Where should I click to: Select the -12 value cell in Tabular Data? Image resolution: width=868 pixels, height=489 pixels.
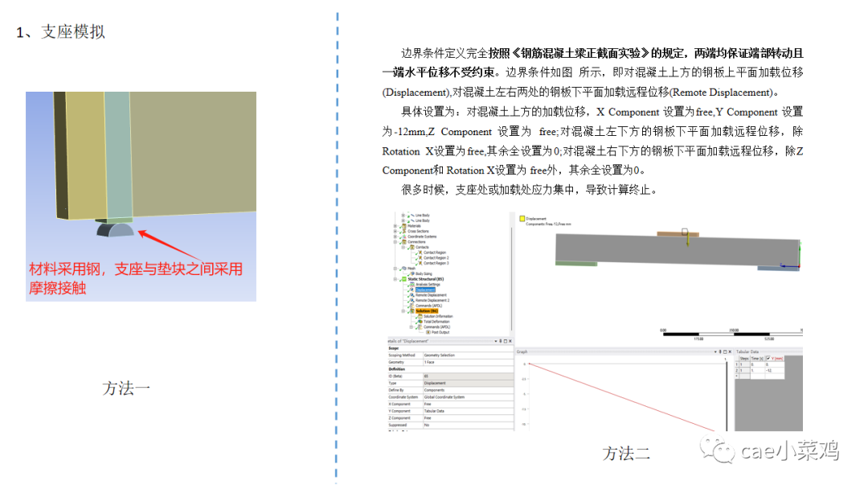(x=770, y=370)
